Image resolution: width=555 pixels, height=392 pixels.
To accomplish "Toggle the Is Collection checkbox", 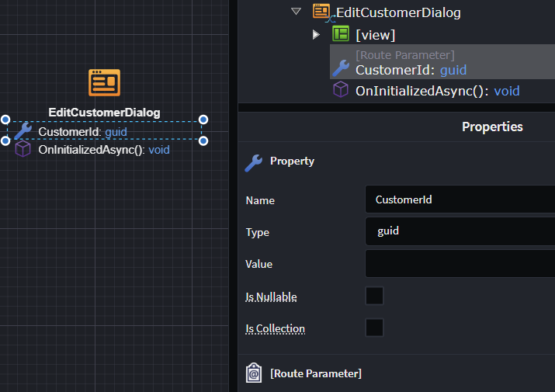I will point(374,328).
